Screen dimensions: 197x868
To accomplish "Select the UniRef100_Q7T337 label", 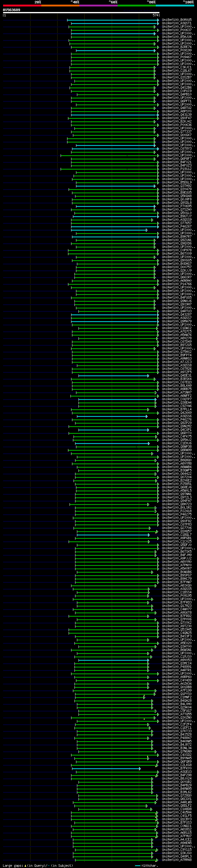I will pos(177,132).
